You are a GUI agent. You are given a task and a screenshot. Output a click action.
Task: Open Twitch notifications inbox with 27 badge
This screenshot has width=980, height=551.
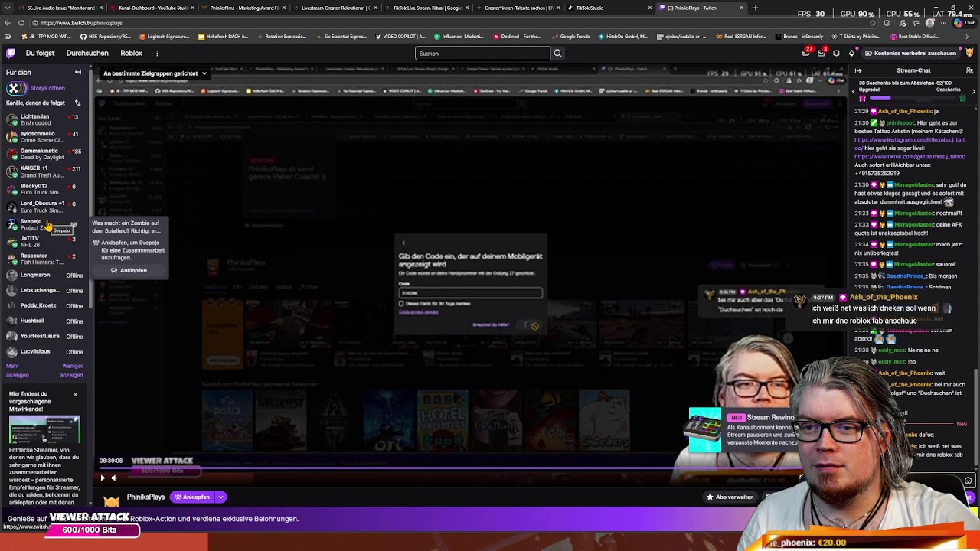[x=806, y=53]
